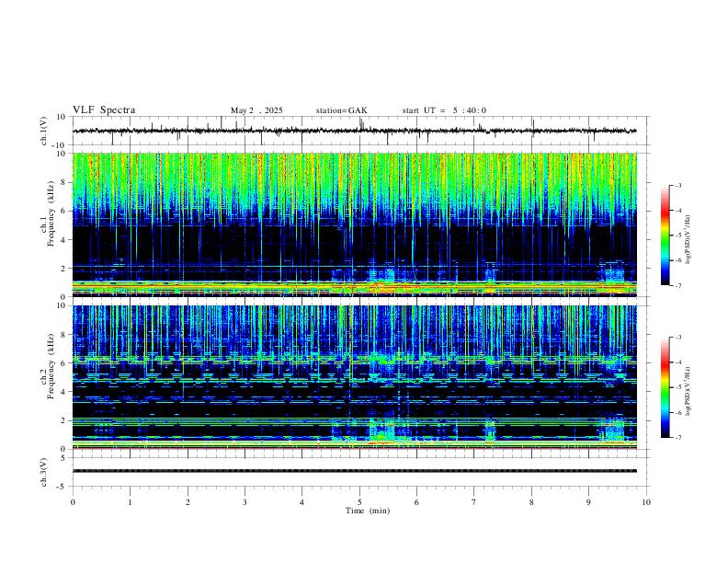The image size is (728, 563).
Task: Click time axis tick label "2"
Action: point(188,502)
